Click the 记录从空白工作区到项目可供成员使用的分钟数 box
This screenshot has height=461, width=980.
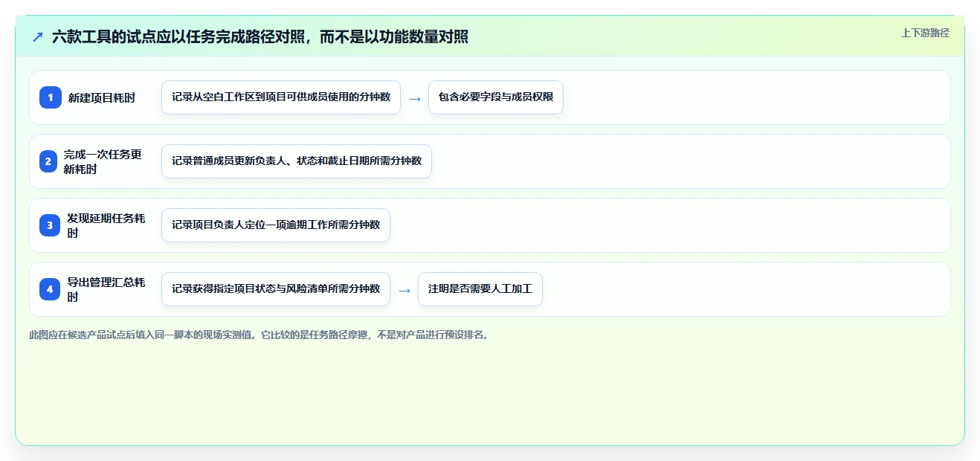[281, 97]
